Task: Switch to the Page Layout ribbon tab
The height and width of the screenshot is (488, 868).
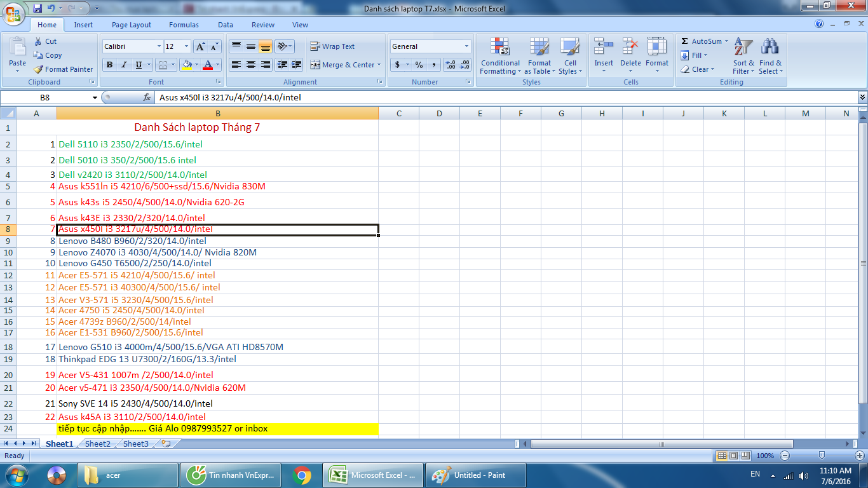Action: tap(132, 25)
